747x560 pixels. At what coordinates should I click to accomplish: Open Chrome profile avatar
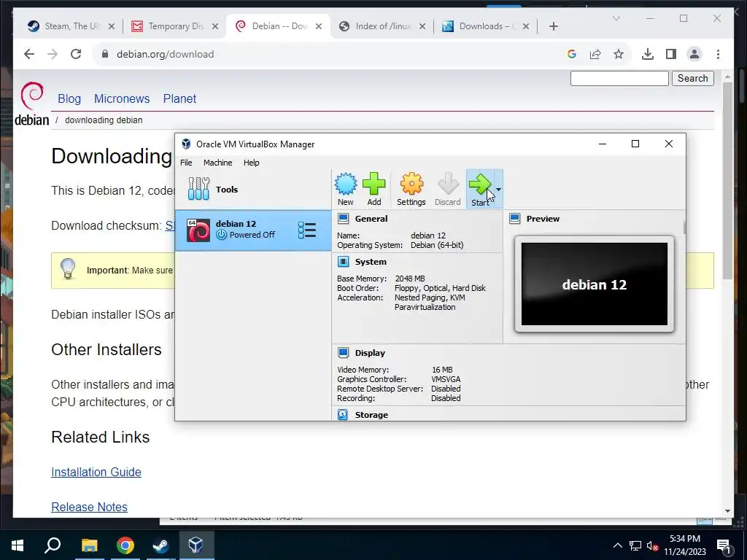[694, 54]
